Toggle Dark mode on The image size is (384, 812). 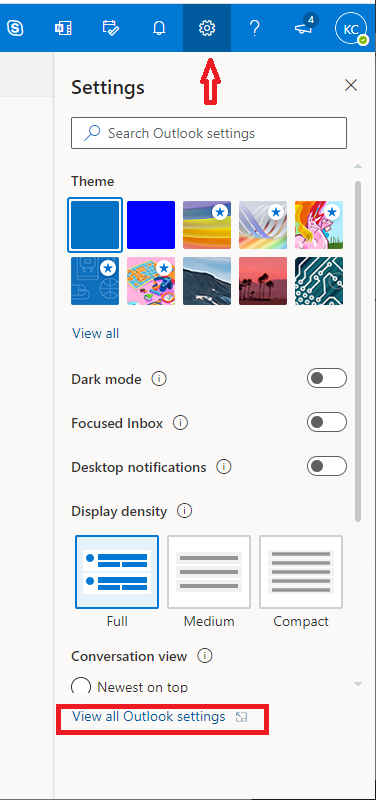tap(327, 378)
